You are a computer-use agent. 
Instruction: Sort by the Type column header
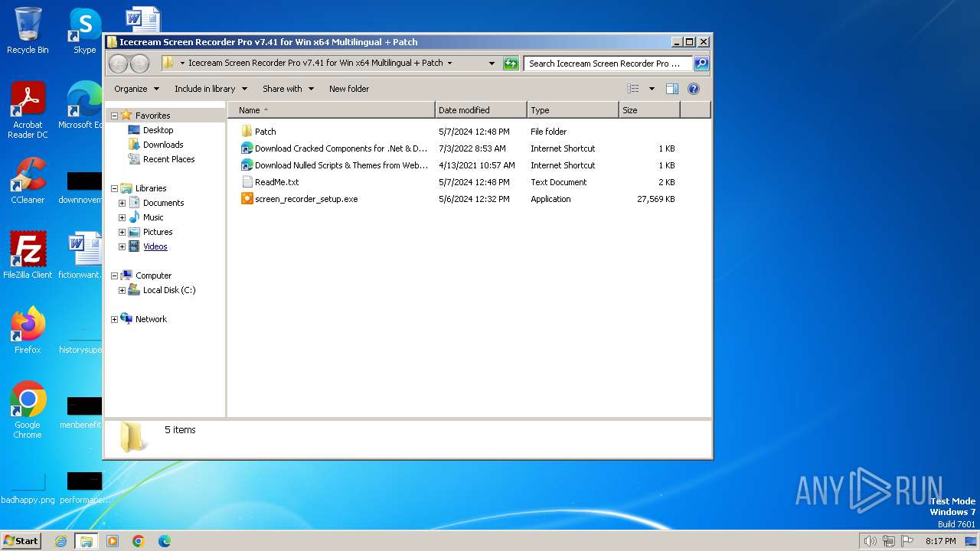point(573,110)
